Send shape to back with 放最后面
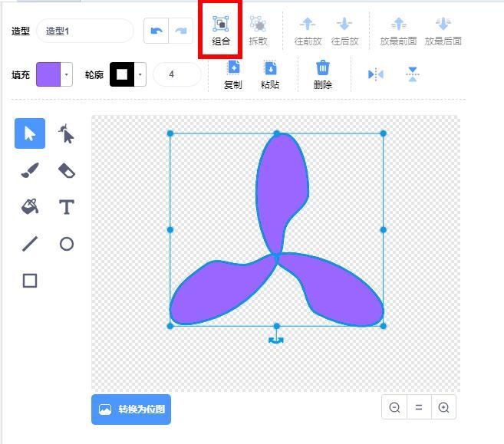 pos(443,31)
